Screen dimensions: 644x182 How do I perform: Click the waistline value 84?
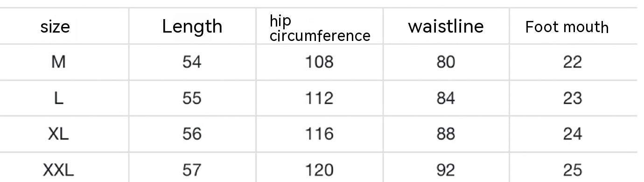tap(446, 98)
